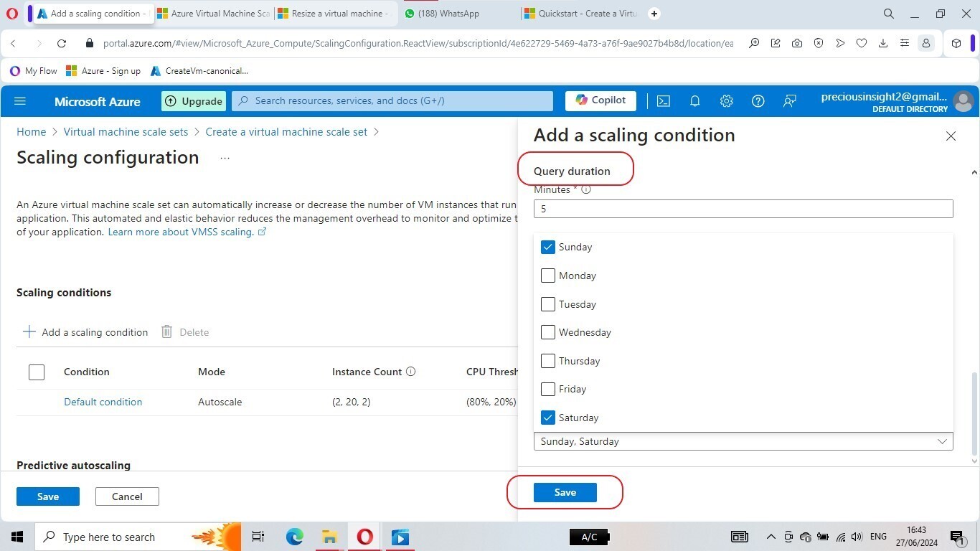Open the account menu for preciousinsight2

point(897,101)
